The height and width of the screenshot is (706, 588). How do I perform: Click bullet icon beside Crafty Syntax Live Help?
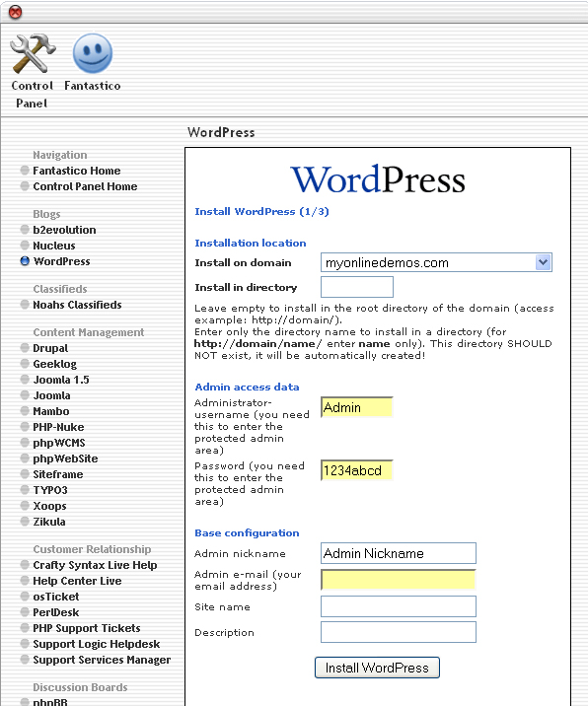point(25,565)
